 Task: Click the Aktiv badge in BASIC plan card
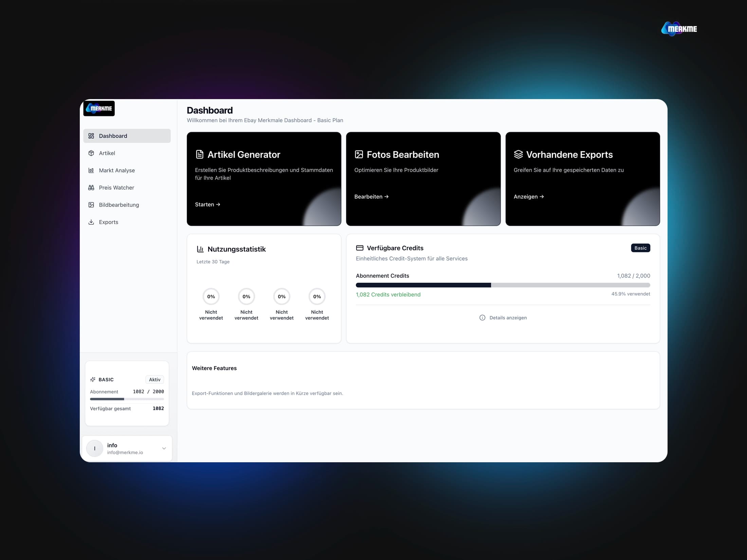click(154, 379)
